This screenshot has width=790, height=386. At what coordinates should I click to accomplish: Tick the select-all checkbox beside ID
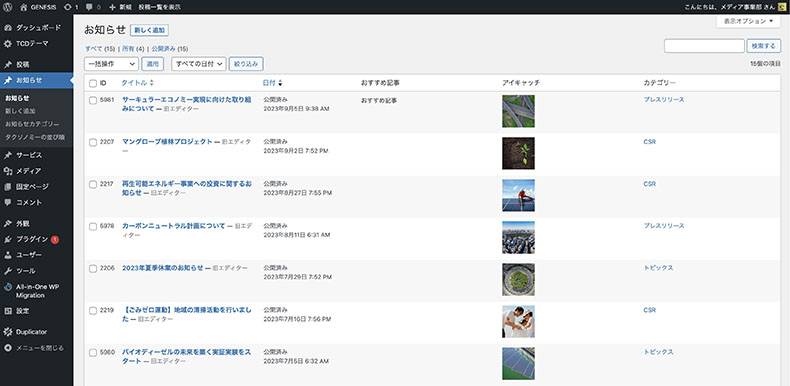[93, 83]
